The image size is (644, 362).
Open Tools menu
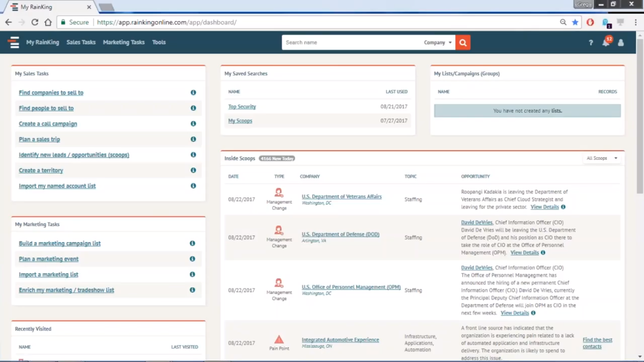159,42
